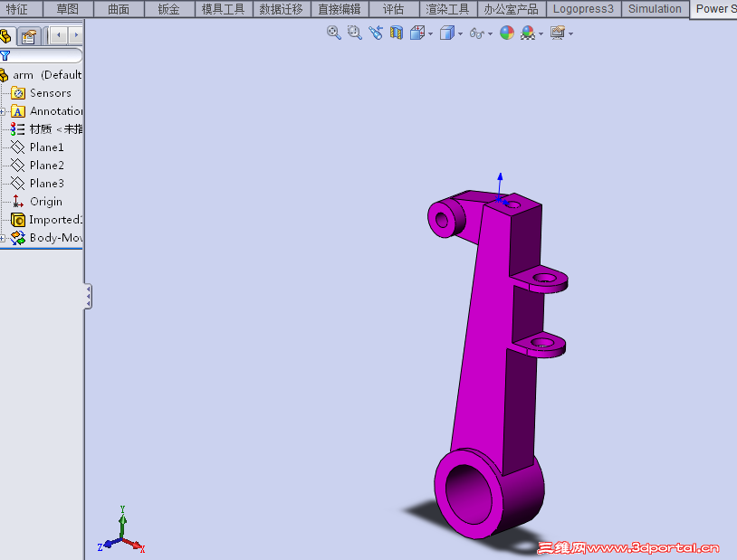Open the 钣金 tab
Viewport: 737px width, 560px height.
169,9
